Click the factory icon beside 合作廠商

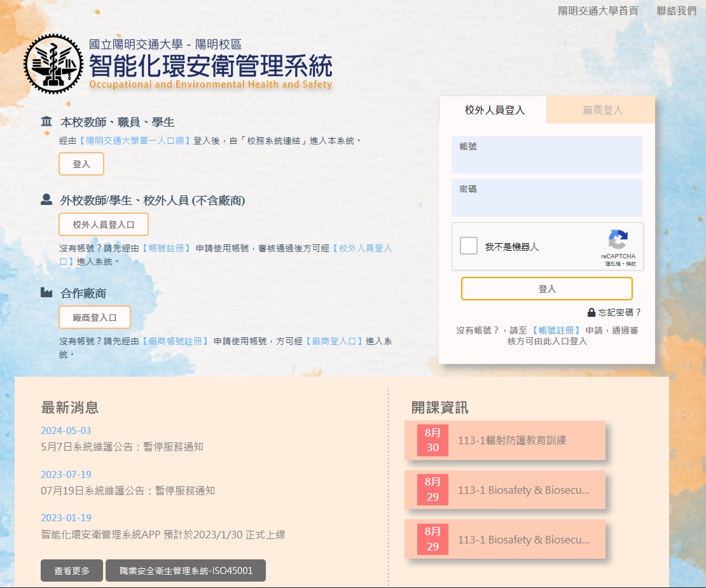[46, 293]
